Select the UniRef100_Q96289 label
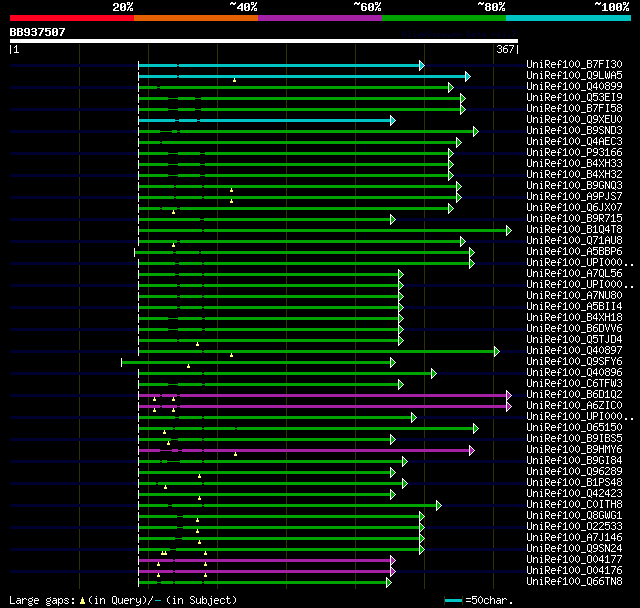 (x=574, y=472)
